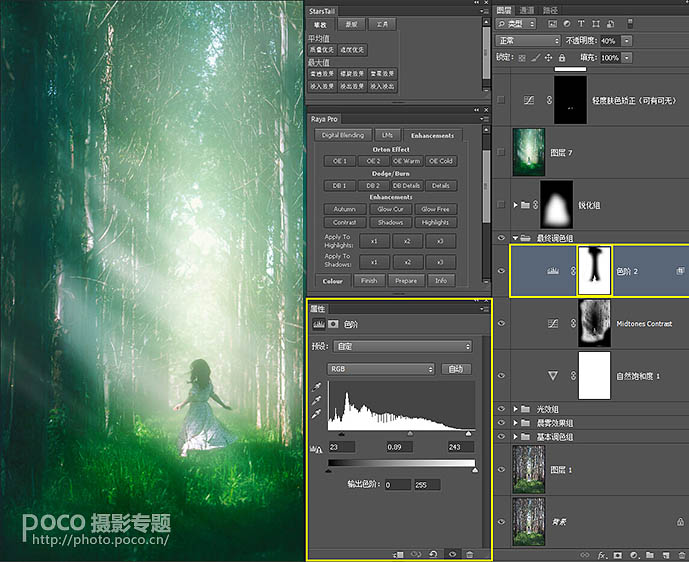Screen dimensions: 689x562
Task: Click the Levels adjustment icon in Properties
Action: [x=319, y=324]
